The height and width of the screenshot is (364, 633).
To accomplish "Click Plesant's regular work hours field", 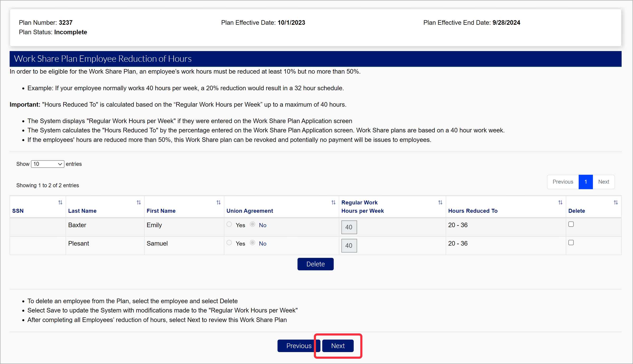I will [x=349, y=246].
